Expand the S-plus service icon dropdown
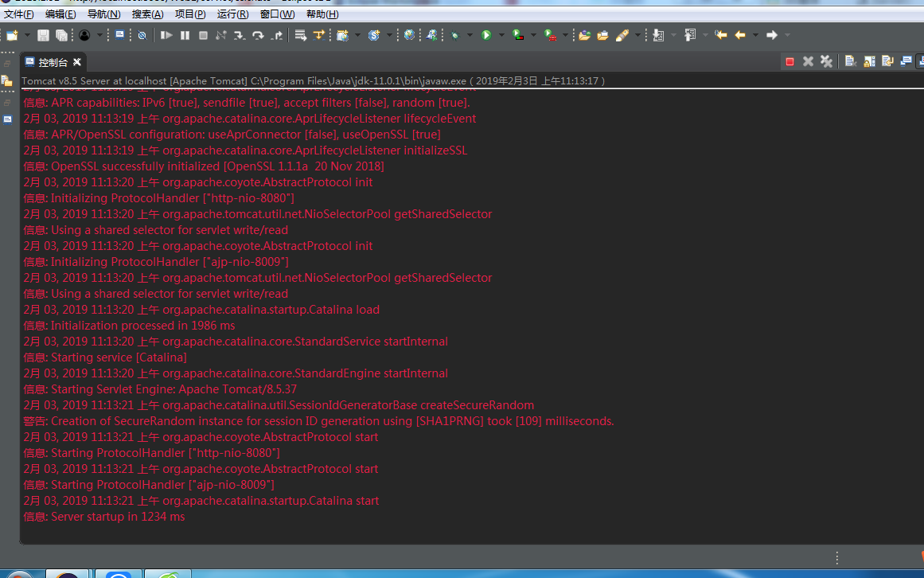The width and height of the screenshot is (924, 578). point(389,35)
